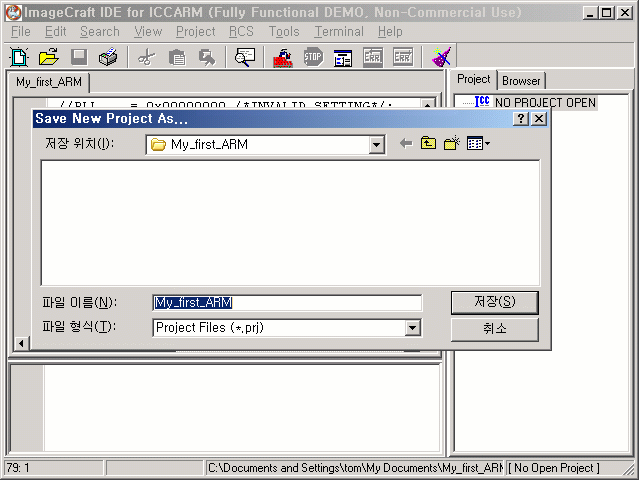The image size is (639, 480).
Task: Click the 저장(S) save button
Action: (494, 302)
